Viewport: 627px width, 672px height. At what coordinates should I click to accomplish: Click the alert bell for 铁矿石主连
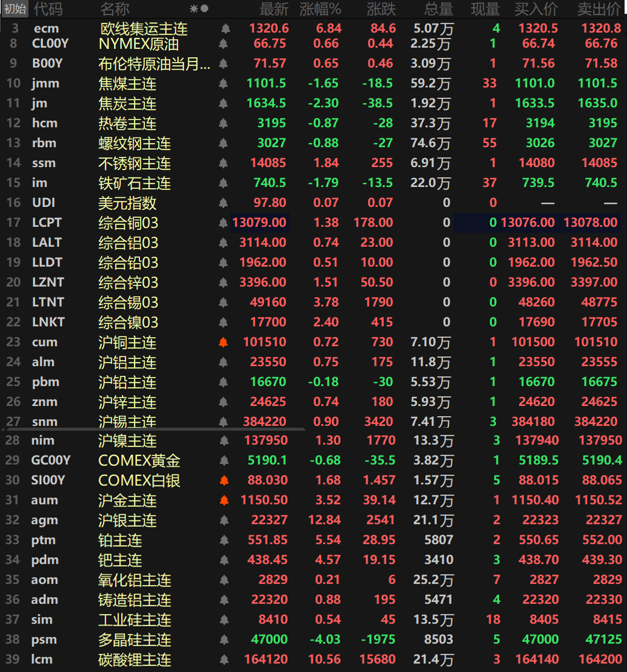point(223,183)
